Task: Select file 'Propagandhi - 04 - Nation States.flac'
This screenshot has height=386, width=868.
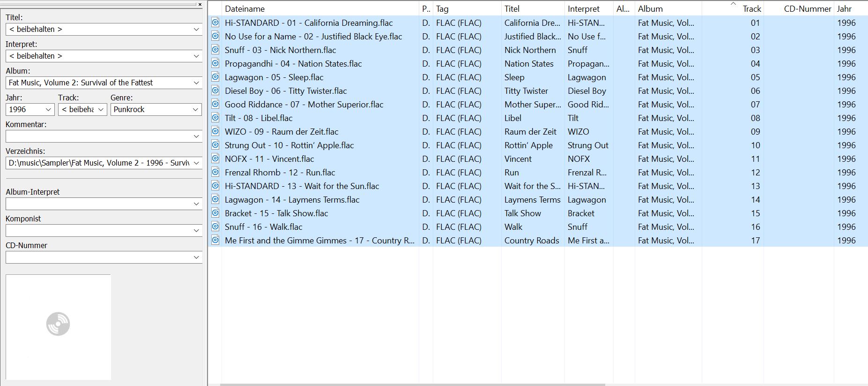Action: tap(293, 63)
